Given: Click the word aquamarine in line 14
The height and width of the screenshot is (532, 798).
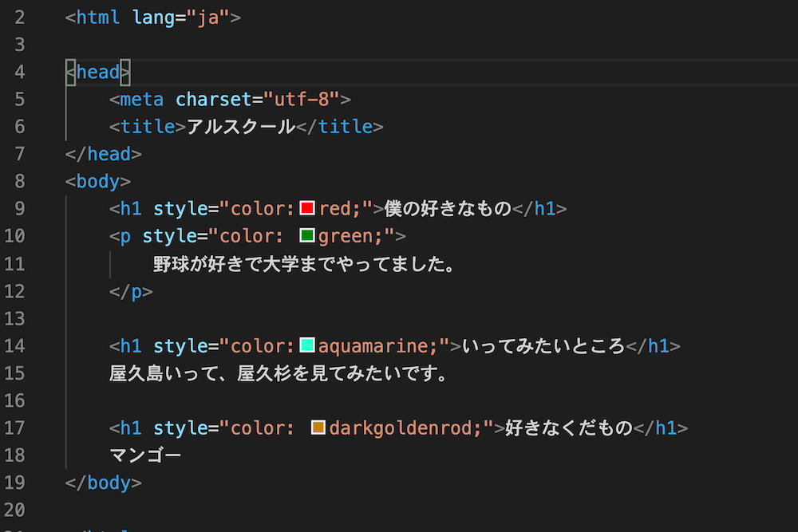Looking at the screenshot, I should (373, 346).
